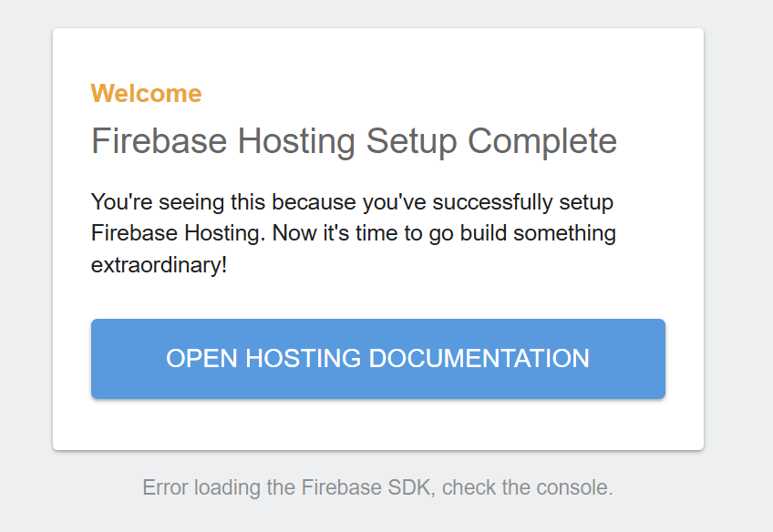Click the Firebase Hosting Setup Complete title

(x=354, y=141)
